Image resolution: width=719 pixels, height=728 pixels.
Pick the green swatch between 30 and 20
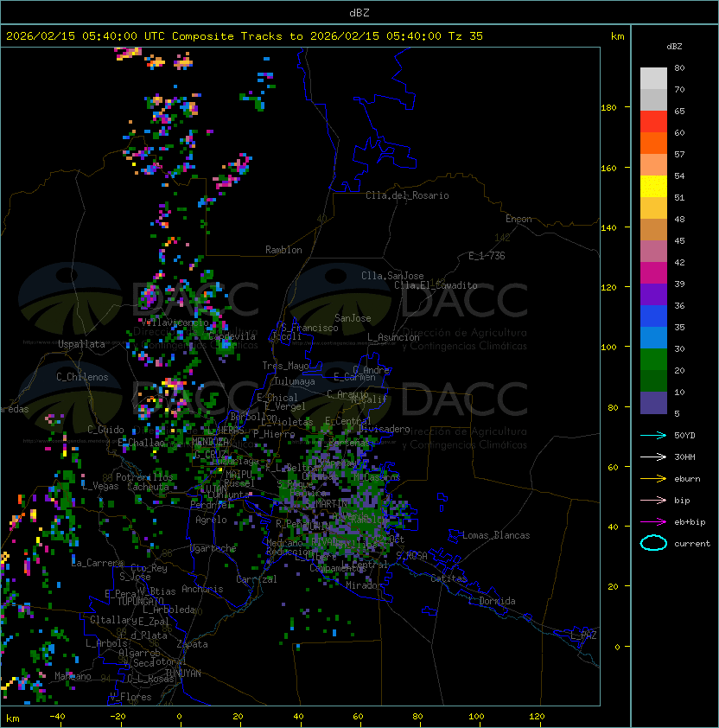(653, 360)
